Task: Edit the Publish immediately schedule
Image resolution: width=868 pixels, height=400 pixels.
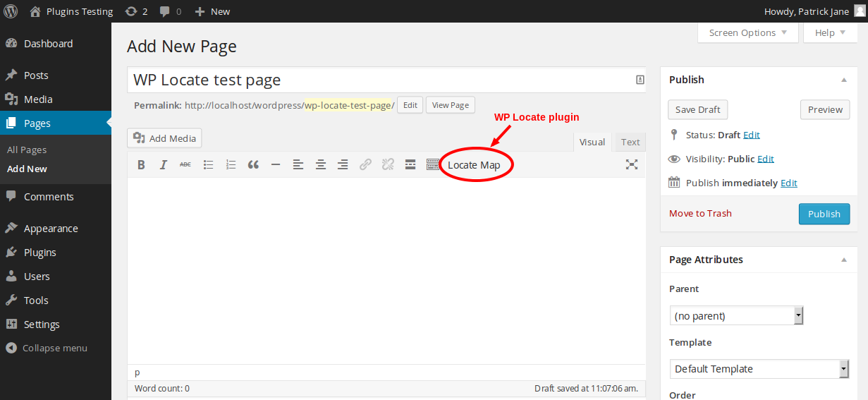Action: click(789, 183)
